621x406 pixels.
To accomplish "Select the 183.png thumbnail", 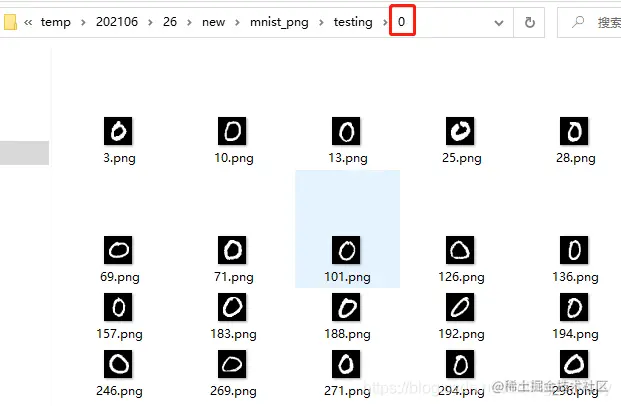I will tap(232, 307).
